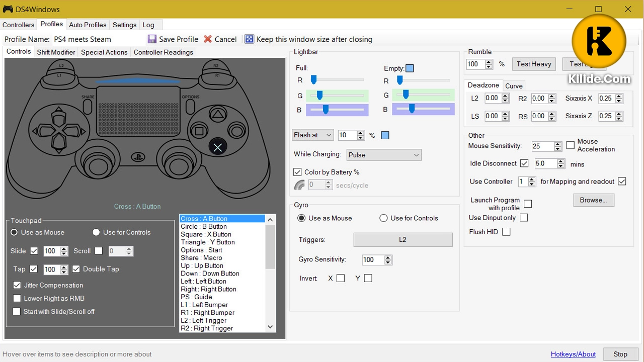This screenshot has width=644, height=362.
Task: Increase the Gyro Sensitivity spinner
Action: pos(388,257)
